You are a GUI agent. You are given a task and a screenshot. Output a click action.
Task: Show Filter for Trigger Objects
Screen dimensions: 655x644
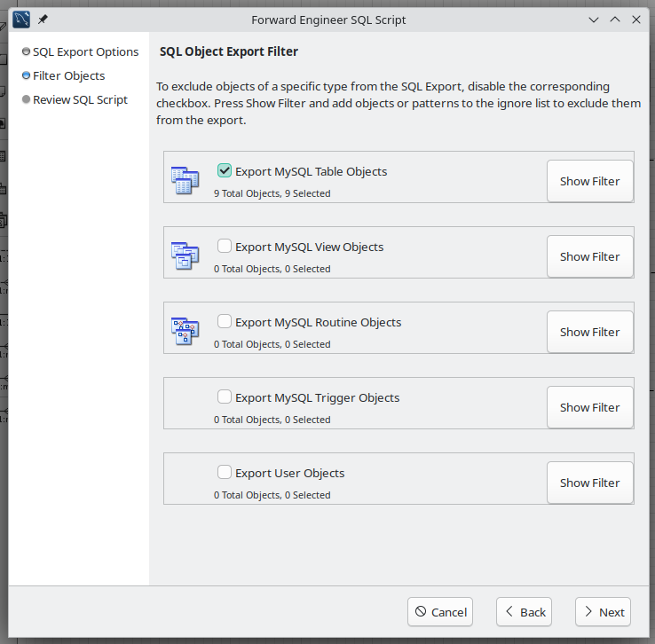click(589, 407)
